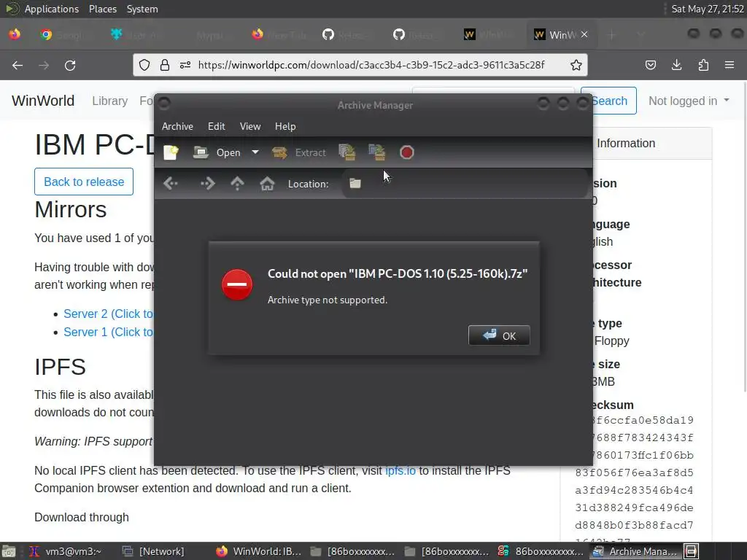Open the System menu in top panel
The height and width of the screenshot is (560, 747).
coord(142,9)
